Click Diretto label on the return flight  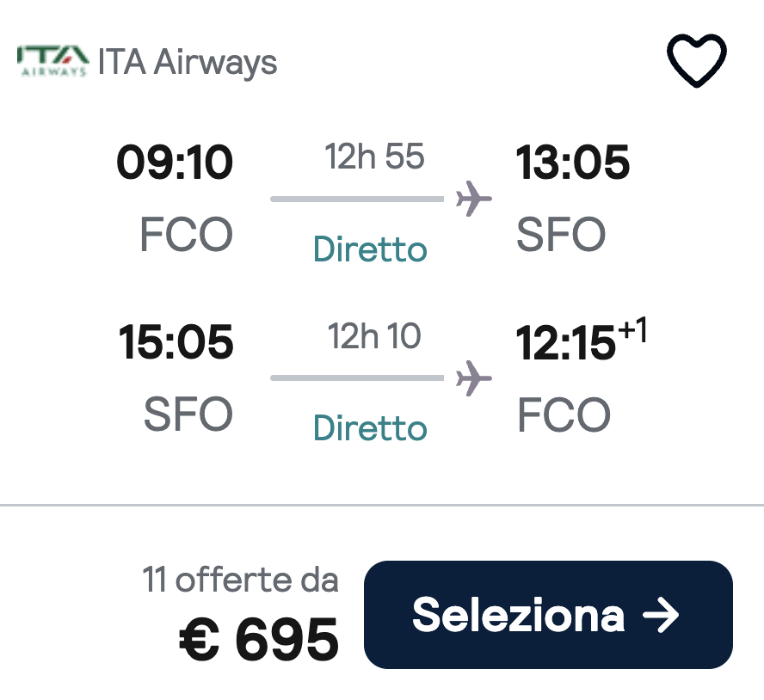pos(369,427)
